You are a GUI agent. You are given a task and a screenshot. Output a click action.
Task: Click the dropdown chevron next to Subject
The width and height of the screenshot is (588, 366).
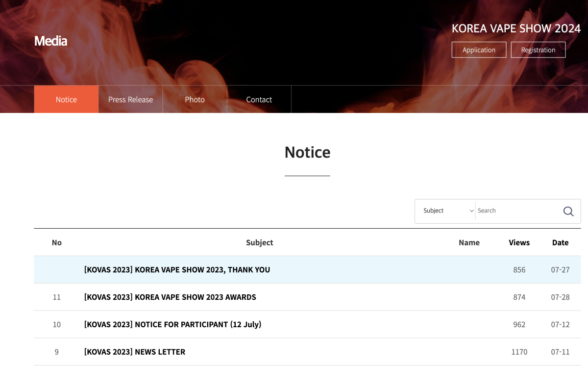coord(471,211)
